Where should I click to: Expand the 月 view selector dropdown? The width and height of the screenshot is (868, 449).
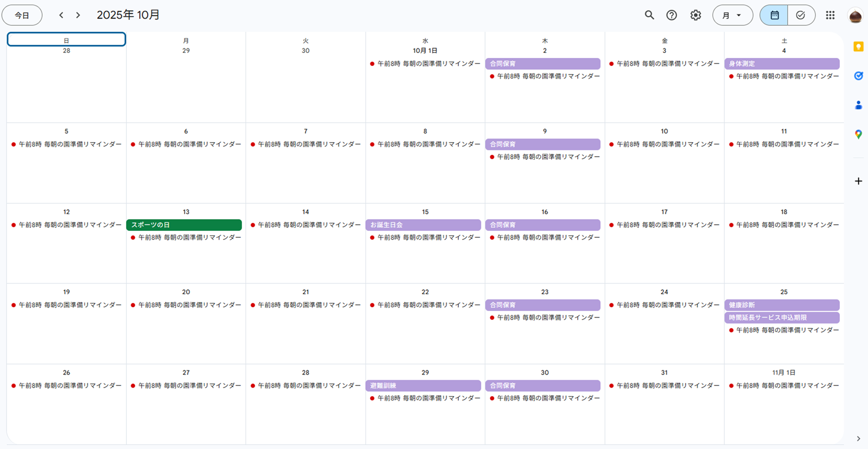coord(732,15)
